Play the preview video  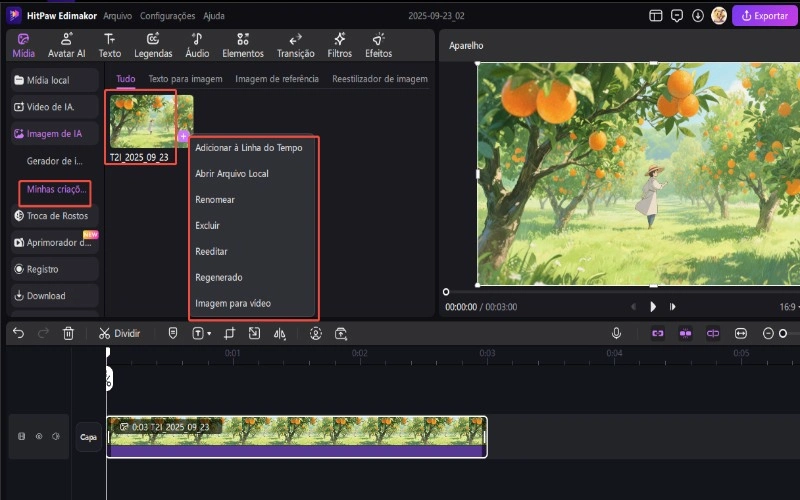653,307
